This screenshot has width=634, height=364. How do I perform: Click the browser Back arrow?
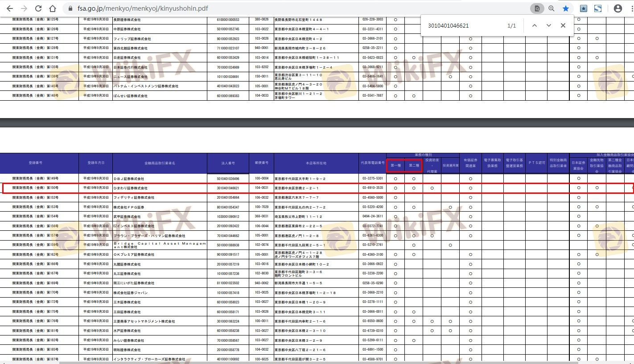pos(9,8)
